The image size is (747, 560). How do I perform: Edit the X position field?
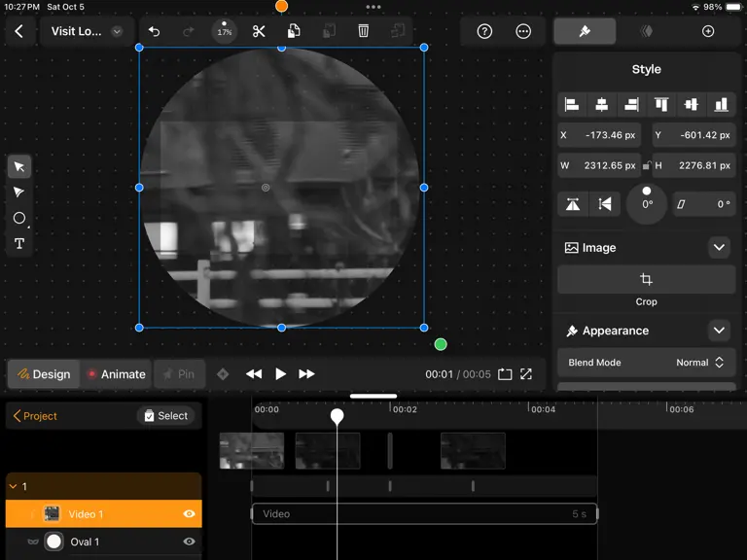(599, 135)
